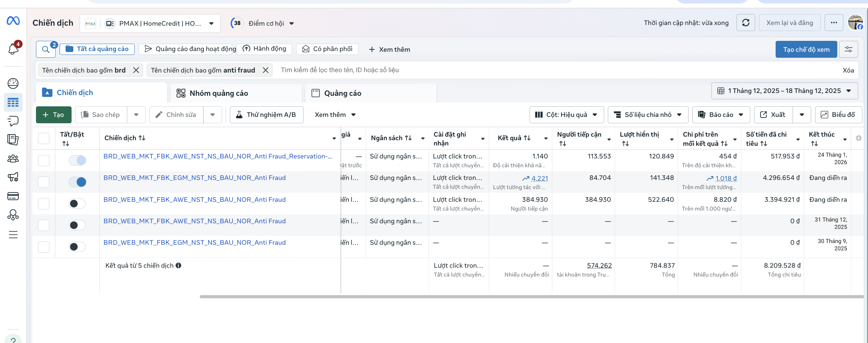Tick the select-all campaigns header checkbox
This screenshot has width=868, height=343.
click(x=44, y=138)
